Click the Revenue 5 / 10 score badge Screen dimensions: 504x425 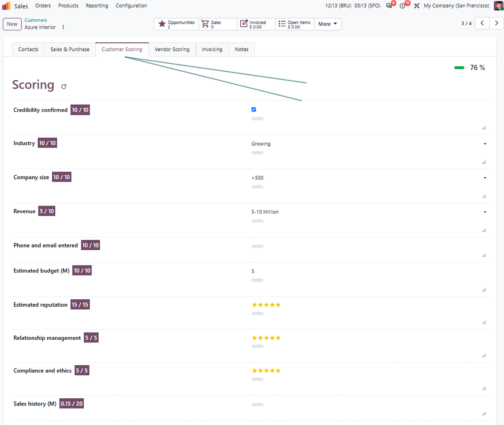46,211
